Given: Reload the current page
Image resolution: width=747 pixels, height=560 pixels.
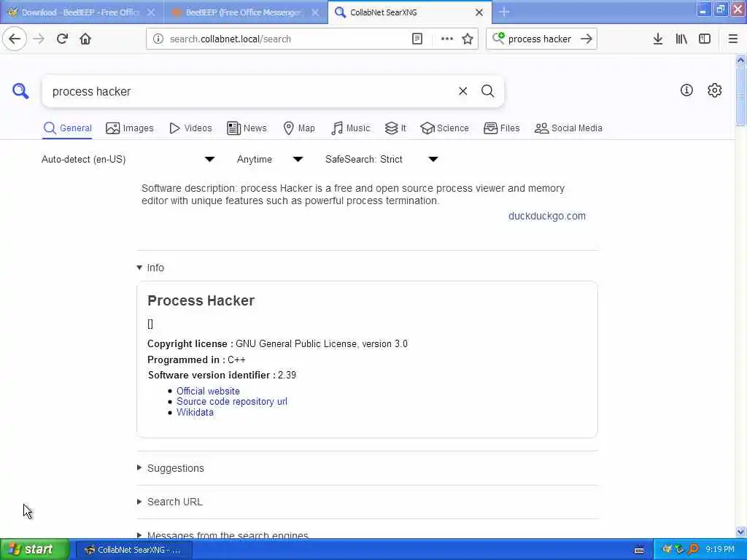Looking at the screenshot, I should click(62, 39).
